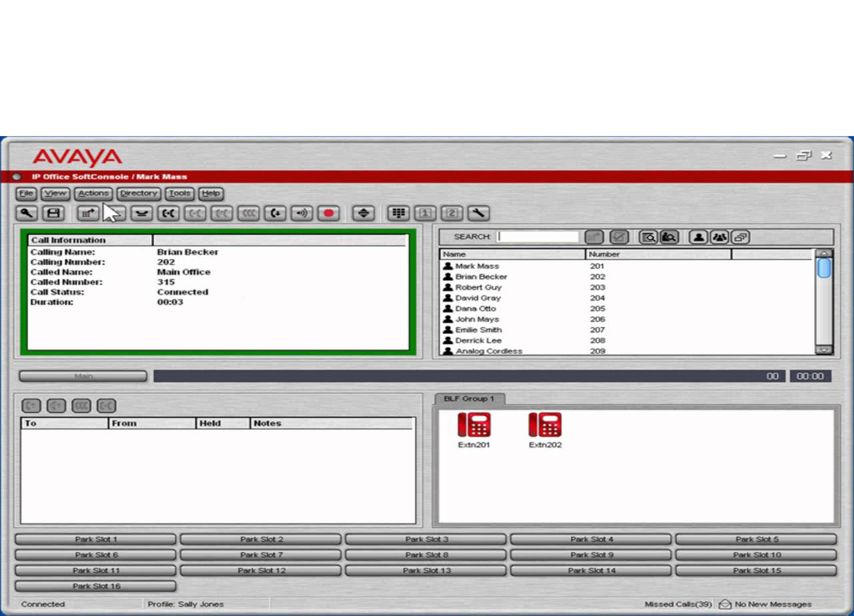Click the directory SEARCH text field
Viewport: 854px width, 616px height.
[x=538, y=237]
